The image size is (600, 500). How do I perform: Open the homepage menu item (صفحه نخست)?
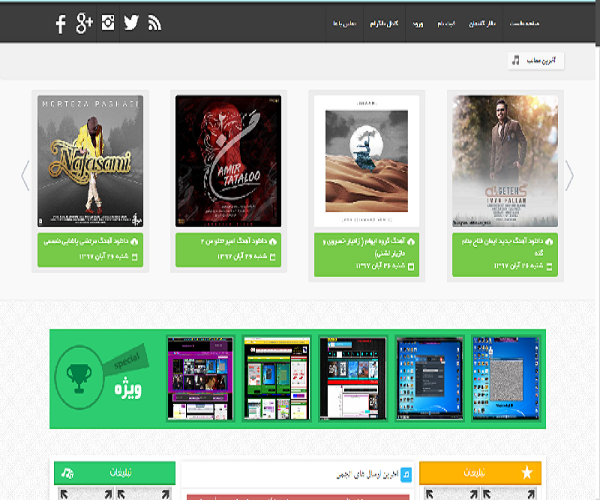pyautogui.click(x=524, y=24)
